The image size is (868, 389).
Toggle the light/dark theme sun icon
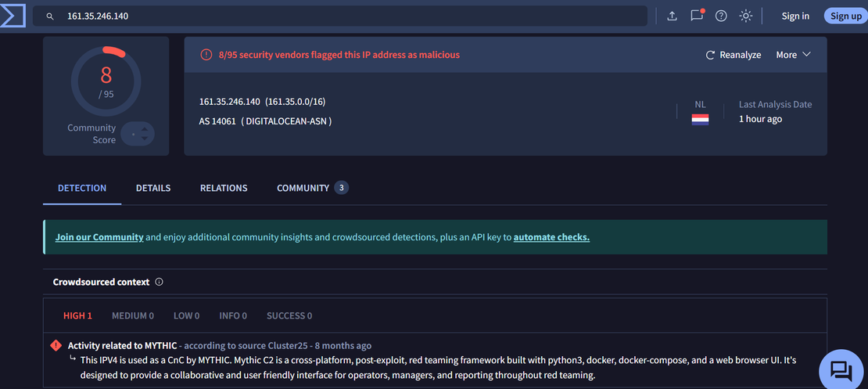[x=746, y=16]
